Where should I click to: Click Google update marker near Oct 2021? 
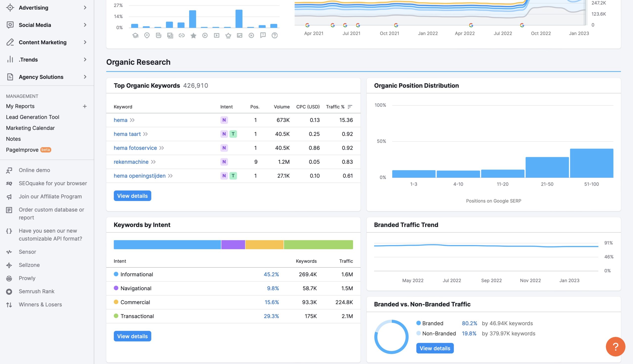point(396,25)
